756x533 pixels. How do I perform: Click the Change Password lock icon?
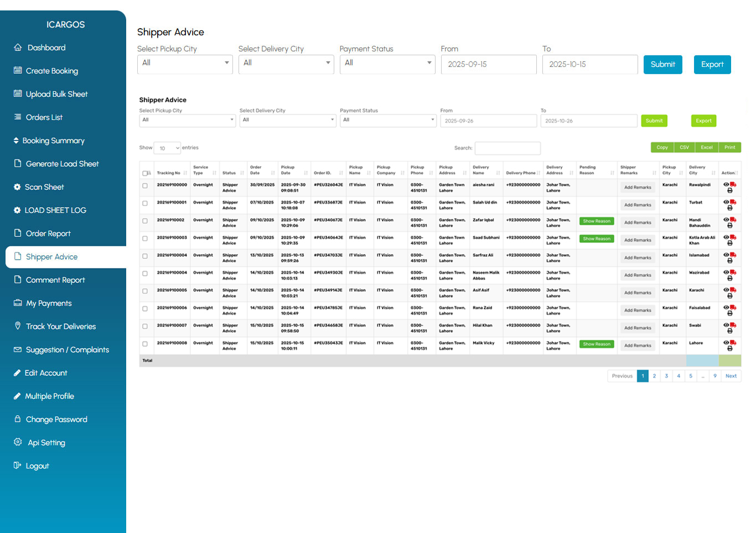18,419
